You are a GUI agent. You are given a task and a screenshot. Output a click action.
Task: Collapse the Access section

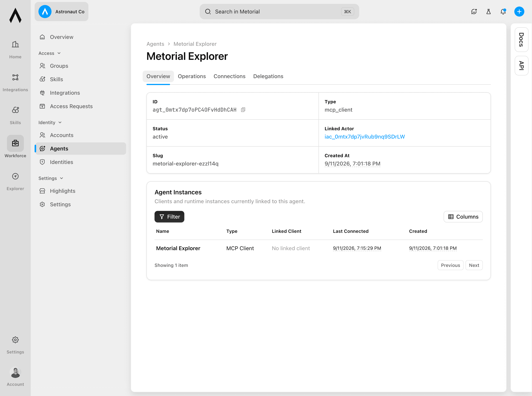(x=50, y=53)
